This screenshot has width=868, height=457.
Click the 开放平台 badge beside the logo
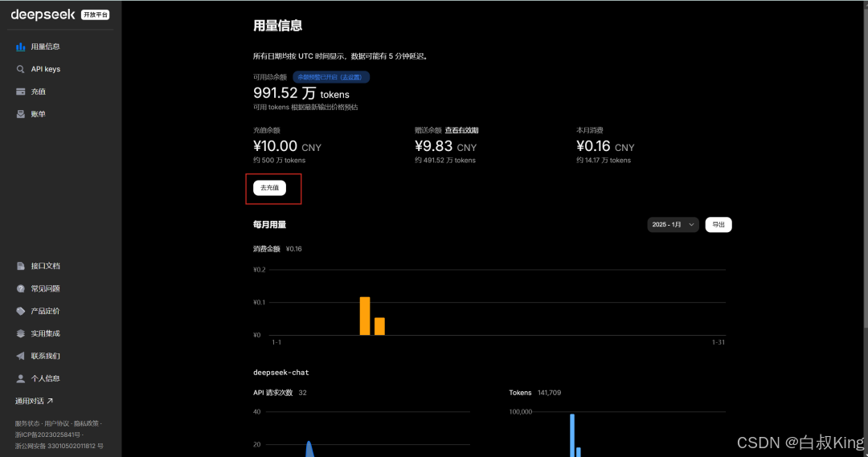[95, 15]
